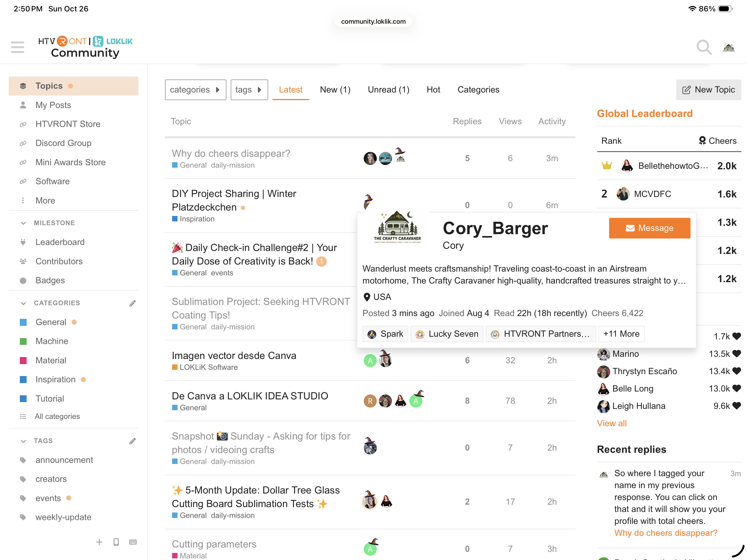The image size is (747, 560).
Task: Click pencil icon beside TAGS
Action: (132, 441)
